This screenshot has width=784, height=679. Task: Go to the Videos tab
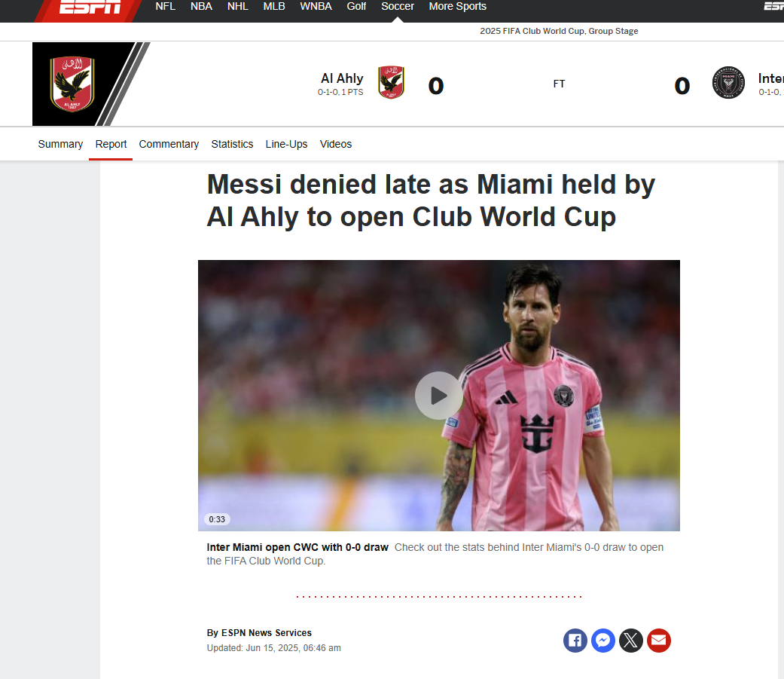click(x=336, y=144)
